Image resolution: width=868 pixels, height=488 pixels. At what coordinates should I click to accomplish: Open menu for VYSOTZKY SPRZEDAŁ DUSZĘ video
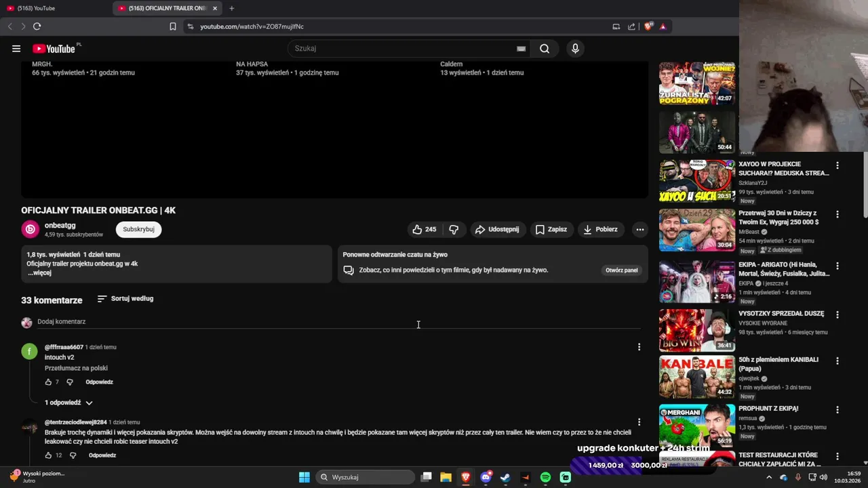click(x=837, y=314)
